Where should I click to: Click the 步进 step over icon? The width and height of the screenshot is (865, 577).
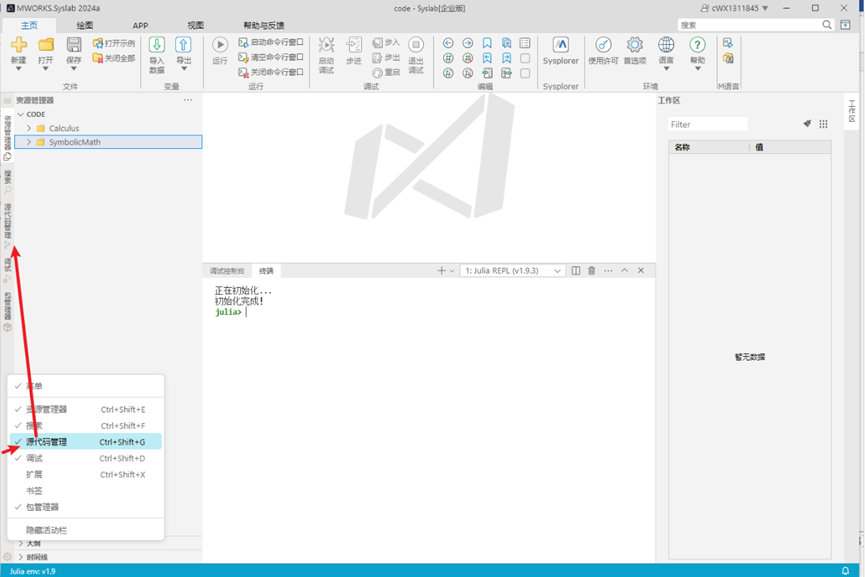[354, 45]
